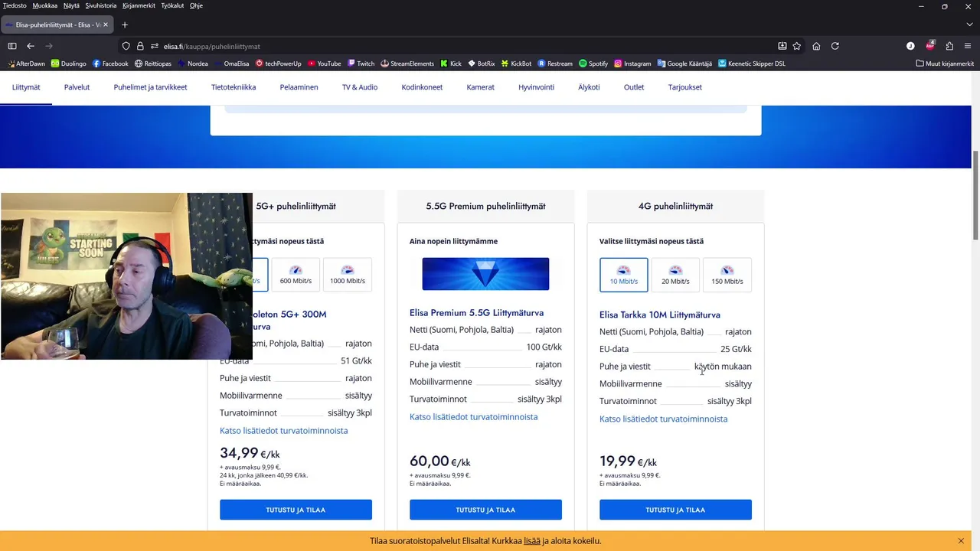Open the Restream bookmark
Screen dimensions: 980x551
click(x=555, y=64)
